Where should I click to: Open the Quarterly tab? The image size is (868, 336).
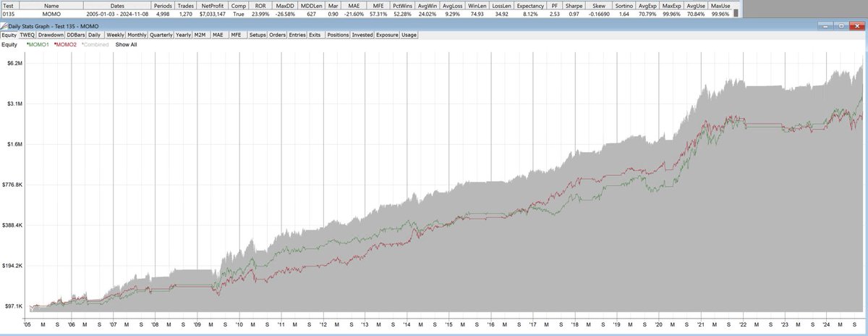coord(161,34)
